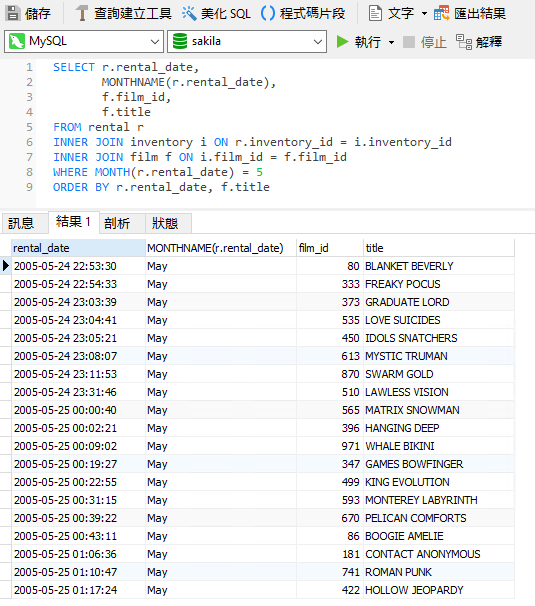Click the ORDER BY clause on line 9

click(161, 187)
